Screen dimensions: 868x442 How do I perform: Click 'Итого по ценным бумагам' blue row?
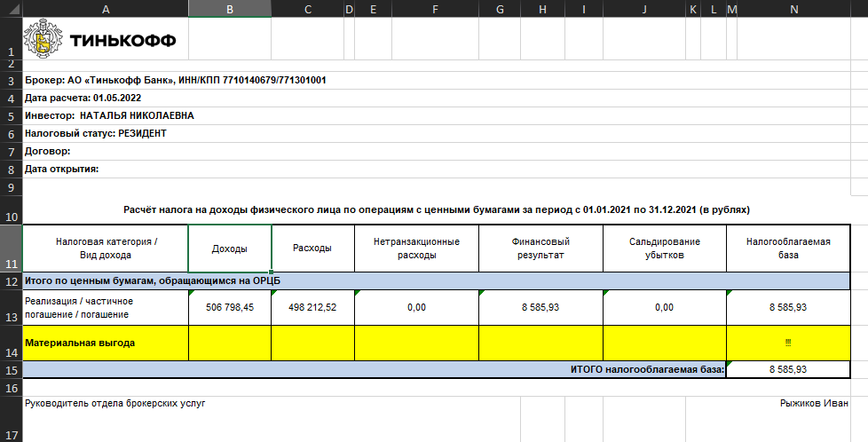(436, 280)
